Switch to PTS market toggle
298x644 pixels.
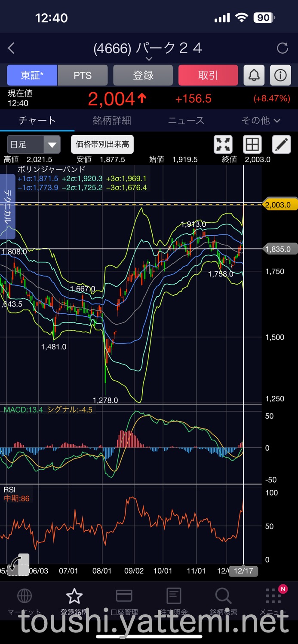[x=83, y=76]
